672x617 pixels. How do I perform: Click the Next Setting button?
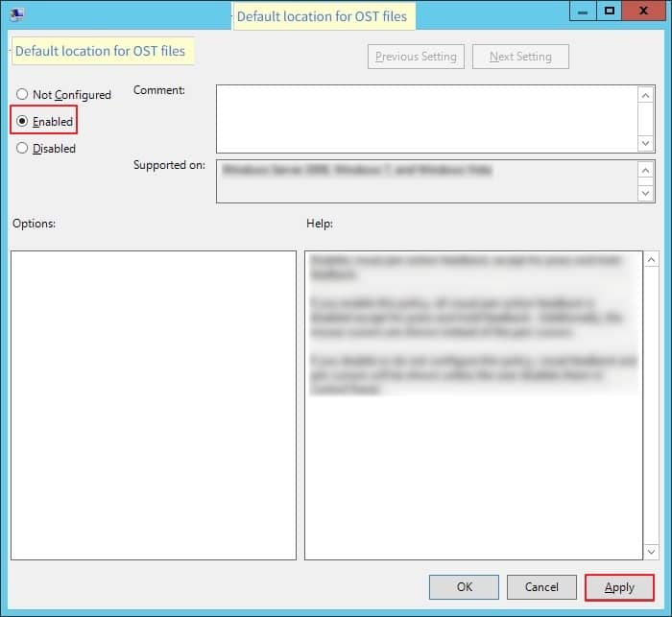pyautogui.click(x=520, y=57)
